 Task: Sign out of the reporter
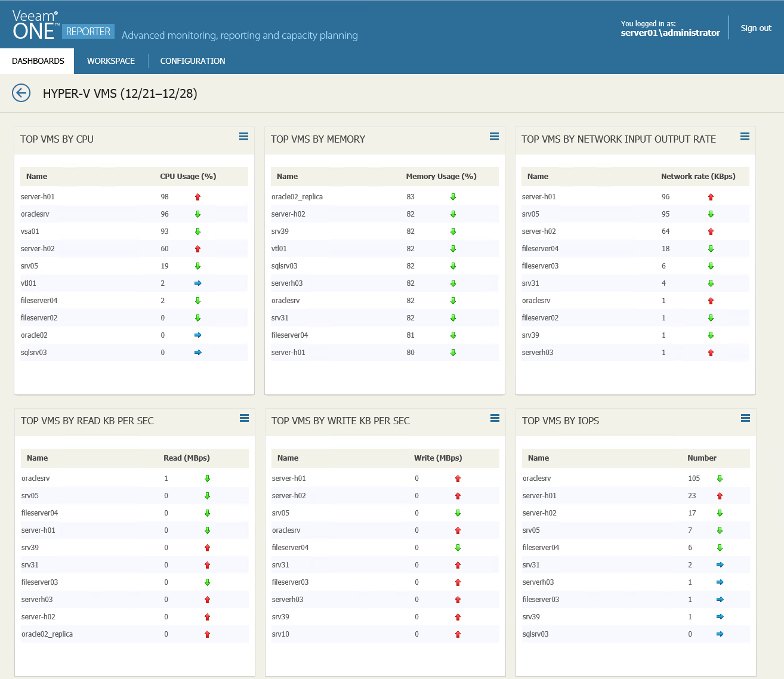[x=755, y=28]
